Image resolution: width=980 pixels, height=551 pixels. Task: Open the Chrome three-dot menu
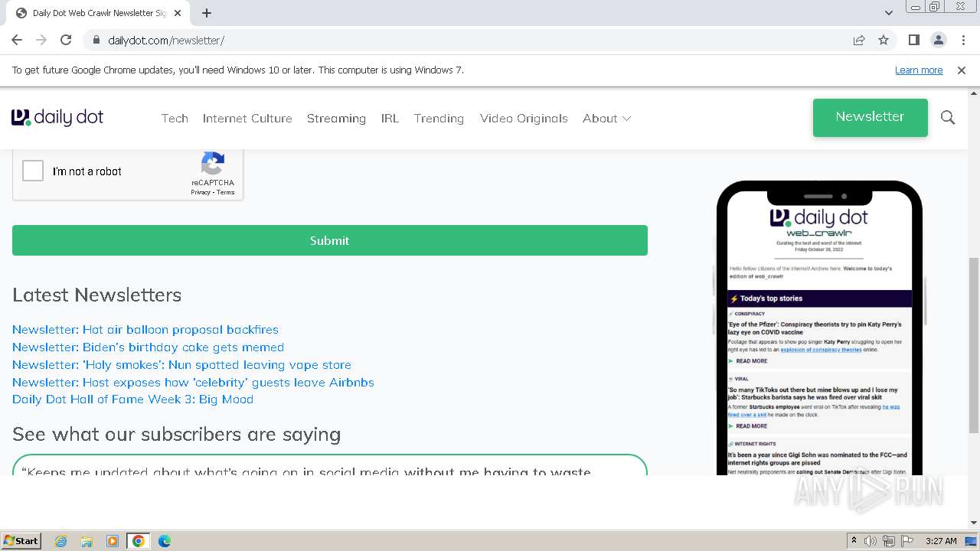point(963,40)
